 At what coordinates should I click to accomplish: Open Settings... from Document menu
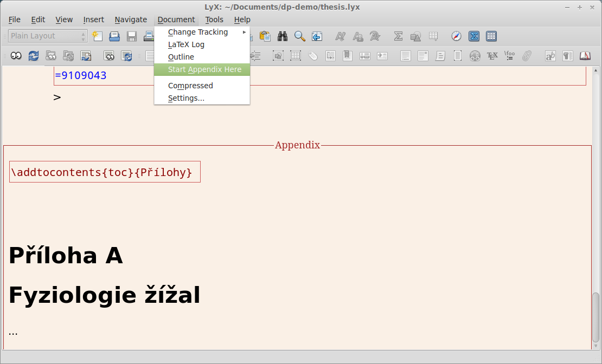(x=186, y=98)
